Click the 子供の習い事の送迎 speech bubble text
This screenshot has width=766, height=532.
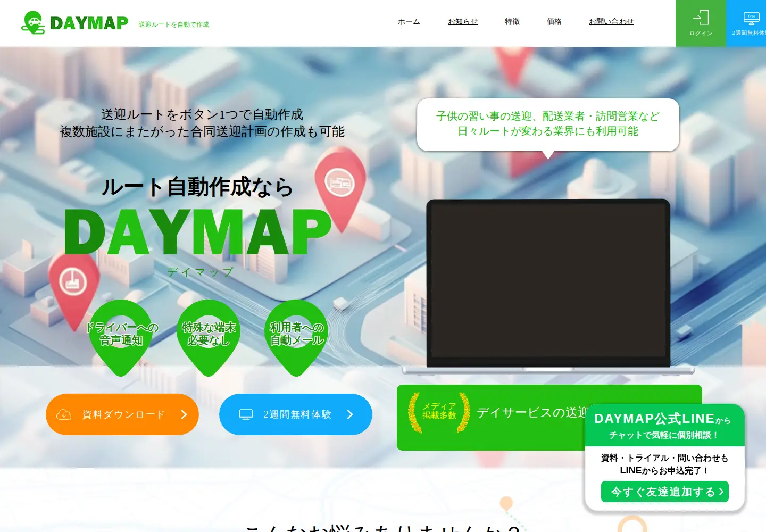click(548, 116)
